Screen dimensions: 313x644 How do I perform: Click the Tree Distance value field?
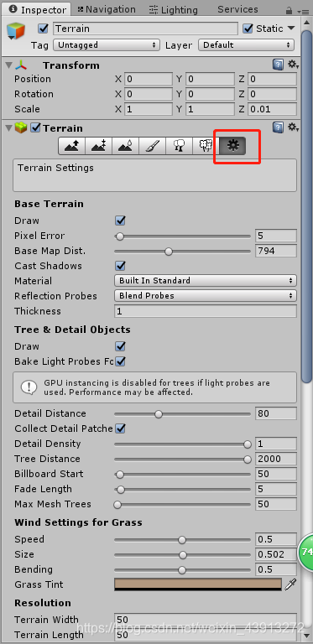coord(275,459)
